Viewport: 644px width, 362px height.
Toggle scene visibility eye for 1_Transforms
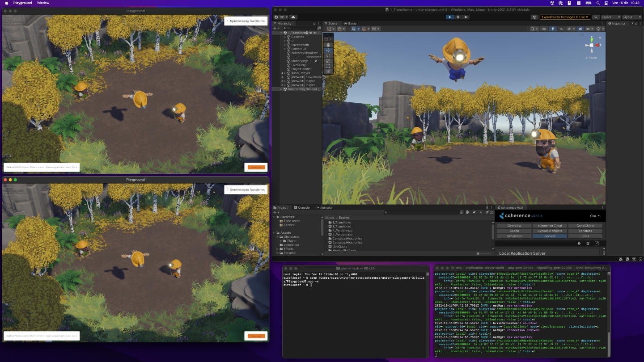(x=315, y=33)
